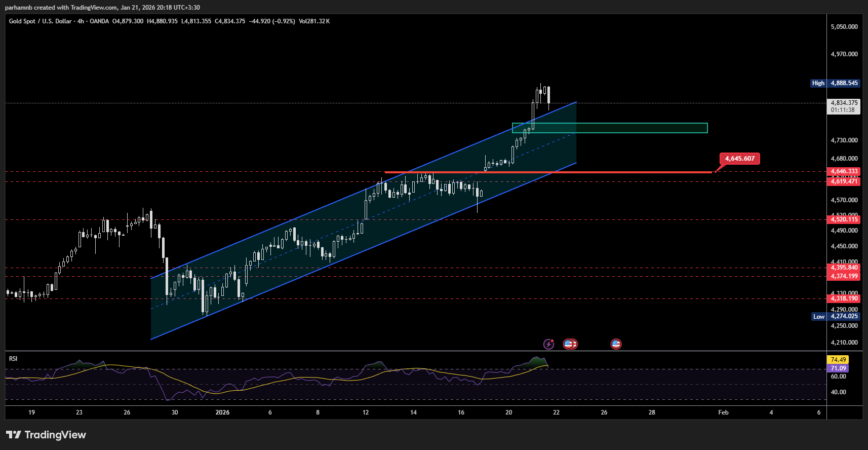The height and width of the screenshot is (450, 868).
Task: Click the purple lightning news icon
Action: (x=548, y=345)
